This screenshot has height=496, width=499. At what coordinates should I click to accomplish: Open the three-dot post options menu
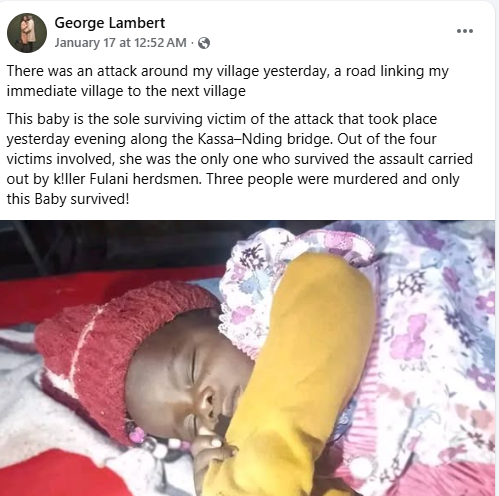click(465, 31)
